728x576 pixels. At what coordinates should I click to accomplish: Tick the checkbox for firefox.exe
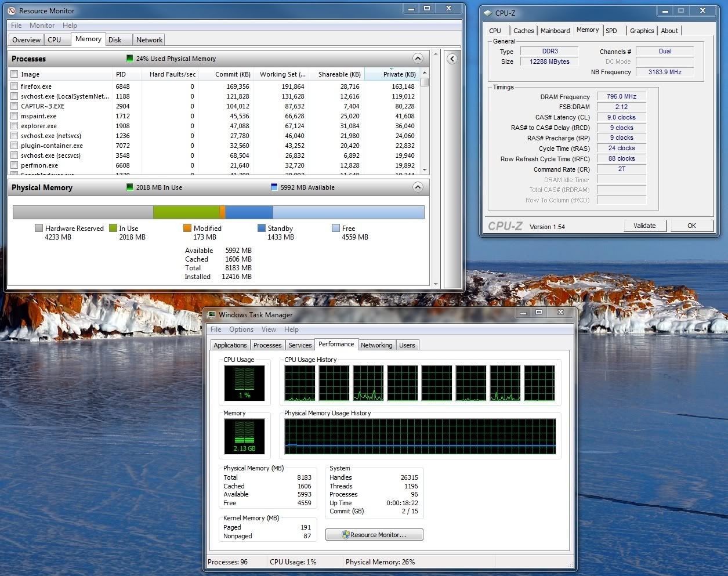(15, 86)
